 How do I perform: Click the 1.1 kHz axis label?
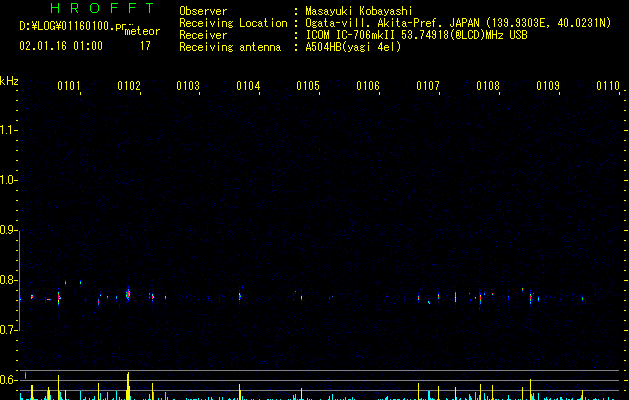(8, 130)
